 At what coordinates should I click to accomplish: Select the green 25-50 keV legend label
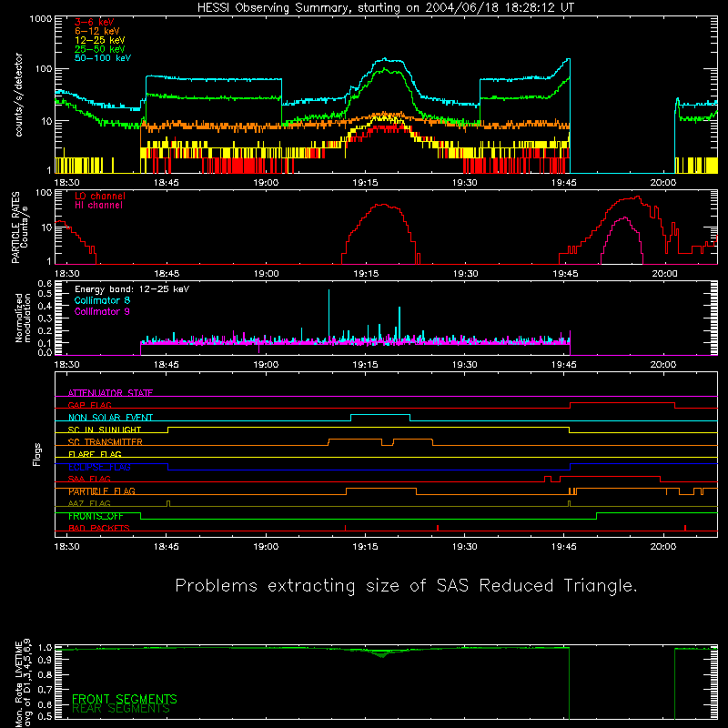[x=100, y=49]
